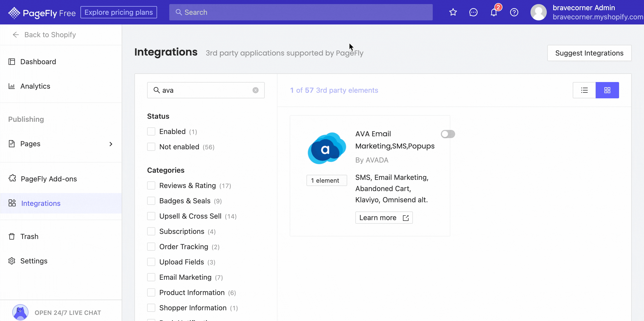Open Dashboard from the sidebar
644x321 pixels.
pyautogui.click(x=61, y=62)
